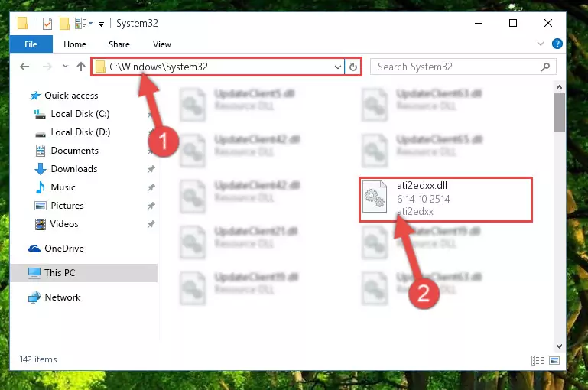Click the search magnifier icon
588x390 pixels.
(546, 67)
